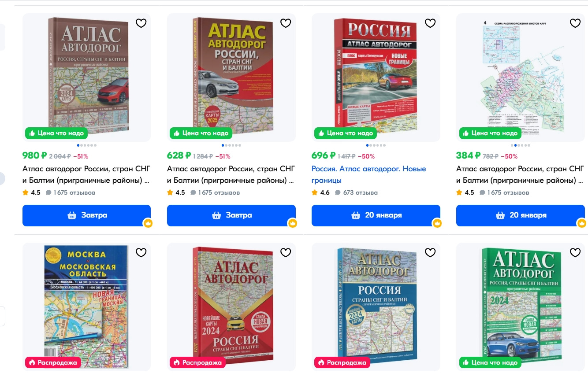Favorite the red 2024 Россия atlas with taxi

[286, 252]
